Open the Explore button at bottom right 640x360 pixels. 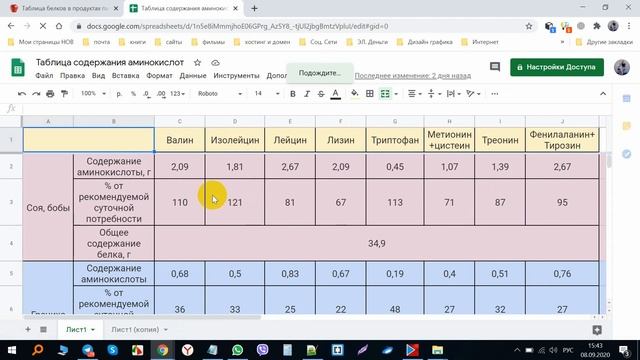(x=597, y=330)
